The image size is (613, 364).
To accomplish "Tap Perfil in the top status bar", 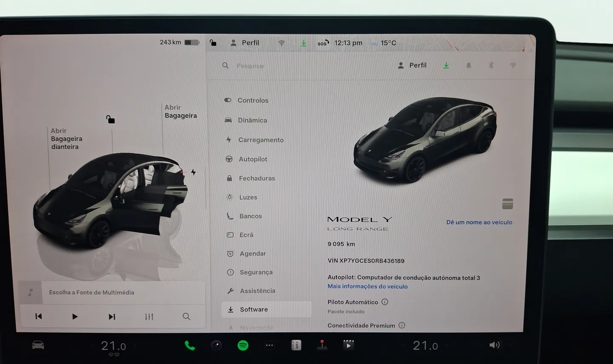I will (245, 43).
